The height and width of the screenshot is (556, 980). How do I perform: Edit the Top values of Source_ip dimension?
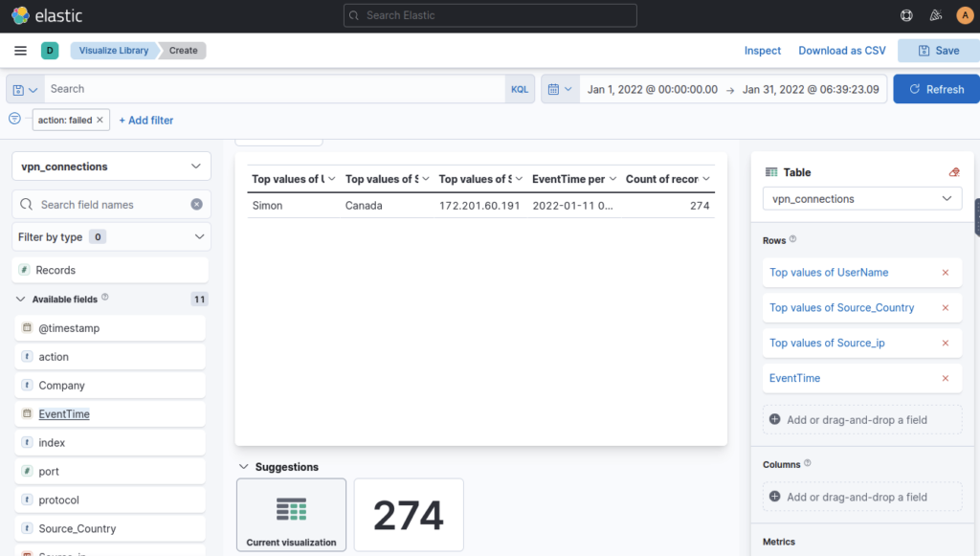click(827, 343)
